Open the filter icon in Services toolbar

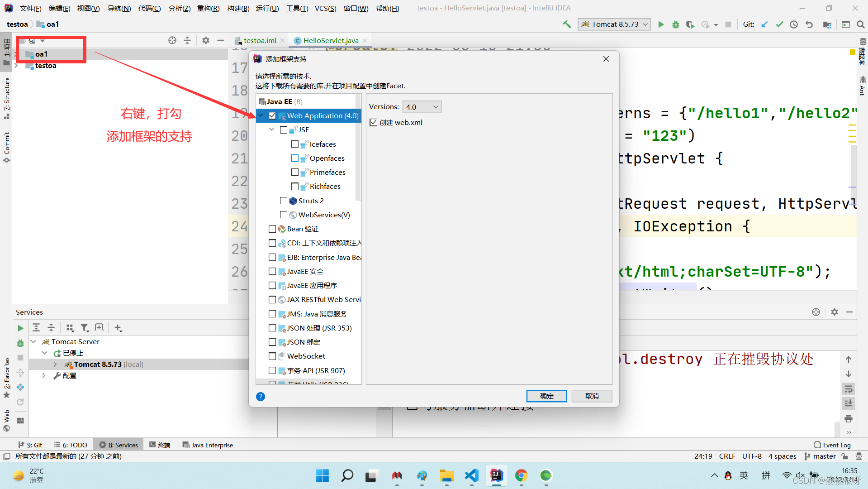point(85,327)
